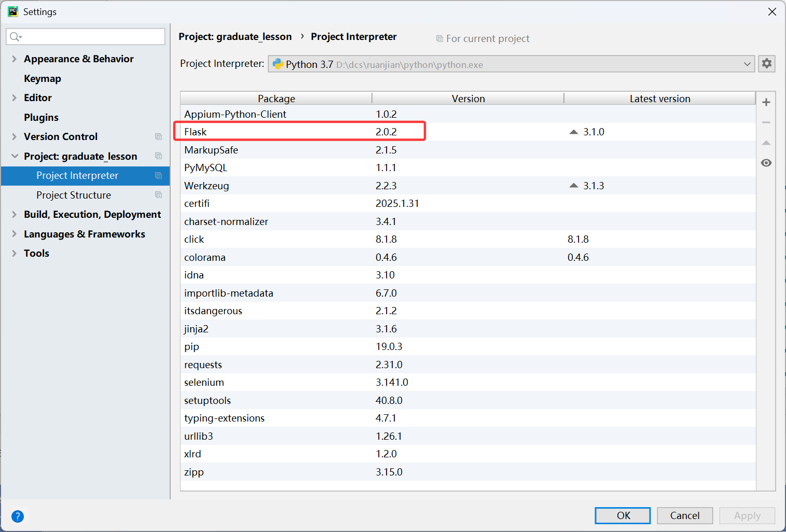This screenshot has width=786, height=532.
Task: Expand the Tools node
Action: pyautogui.click(x=14, y=254)
